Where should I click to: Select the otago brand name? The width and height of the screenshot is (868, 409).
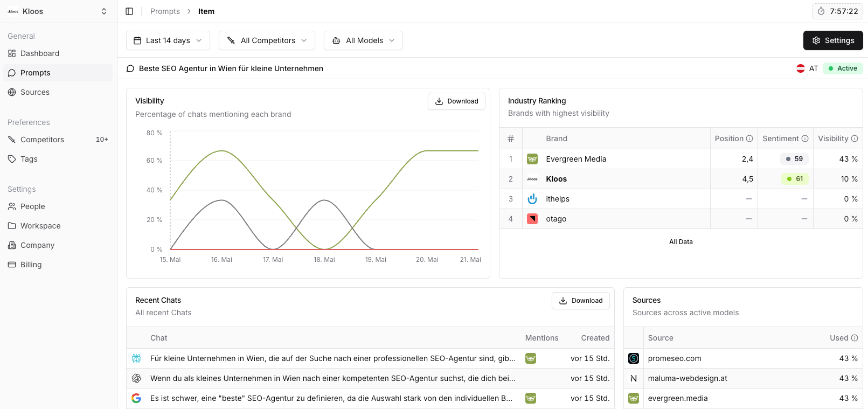click(x=556, y=219)
